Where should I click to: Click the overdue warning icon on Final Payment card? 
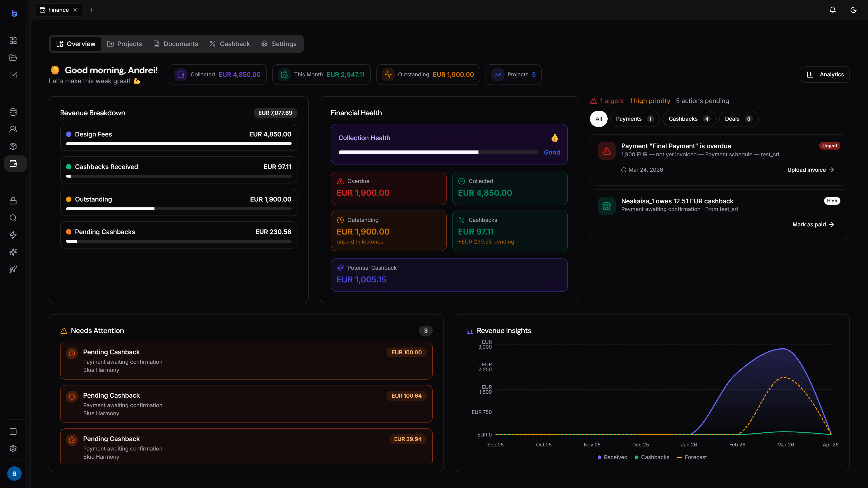click(x=607, y=151)
